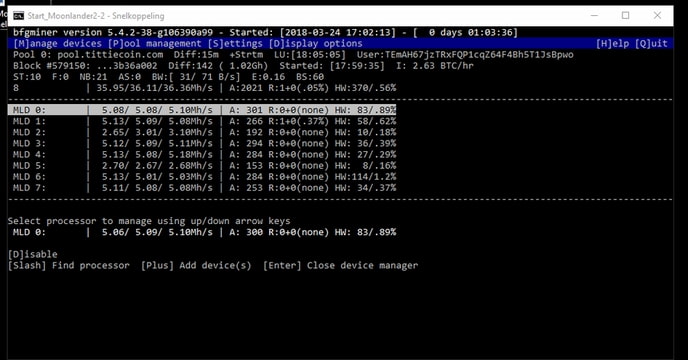
Task: Click [Slash] Find processor option
Action: pos(69,265)
